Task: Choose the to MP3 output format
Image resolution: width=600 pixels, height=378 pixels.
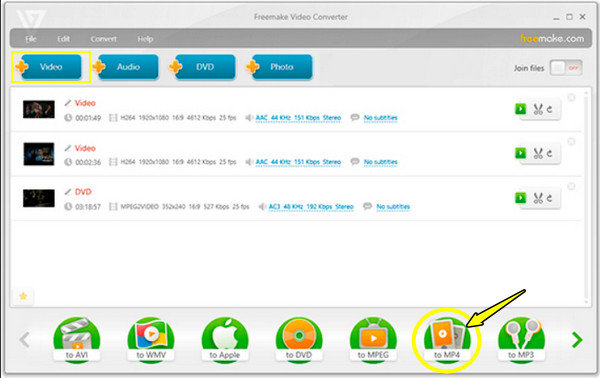Action: coord(521,339)
